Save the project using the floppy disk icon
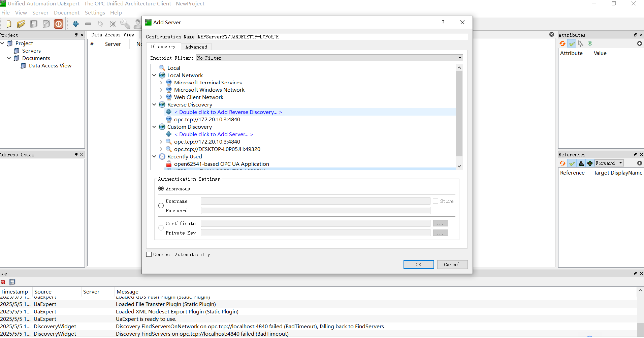The height and width of the screenshot is (338, 644). coord(34,24)
